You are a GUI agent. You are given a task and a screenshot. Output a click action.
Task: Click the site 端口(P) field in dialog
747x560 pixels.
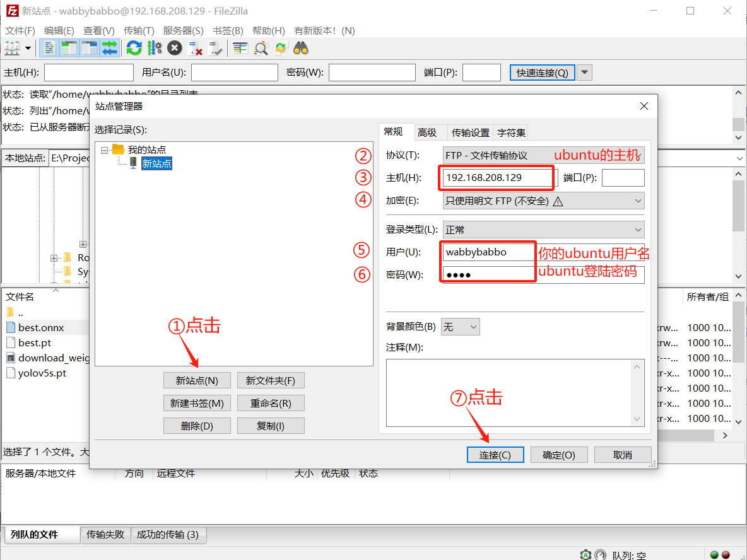[623, 178]
